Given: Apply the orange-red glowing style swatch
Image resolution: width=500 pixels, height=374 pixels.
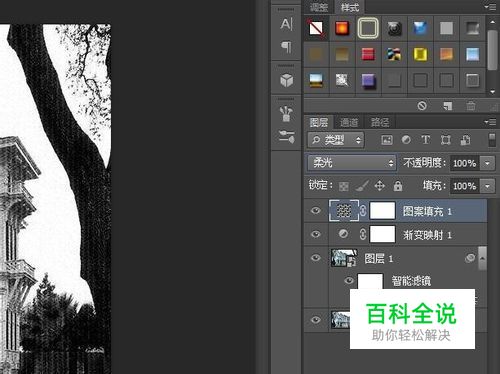Looking at the screenshot, I should (x=342, y=28).
